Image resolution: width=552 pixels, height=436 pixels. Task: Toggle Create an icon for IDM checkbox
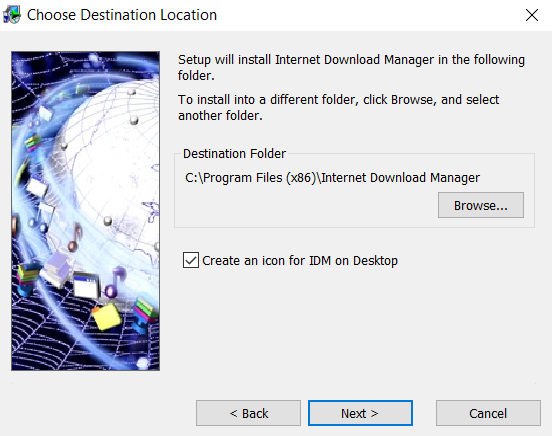click(x=191, y=260)
